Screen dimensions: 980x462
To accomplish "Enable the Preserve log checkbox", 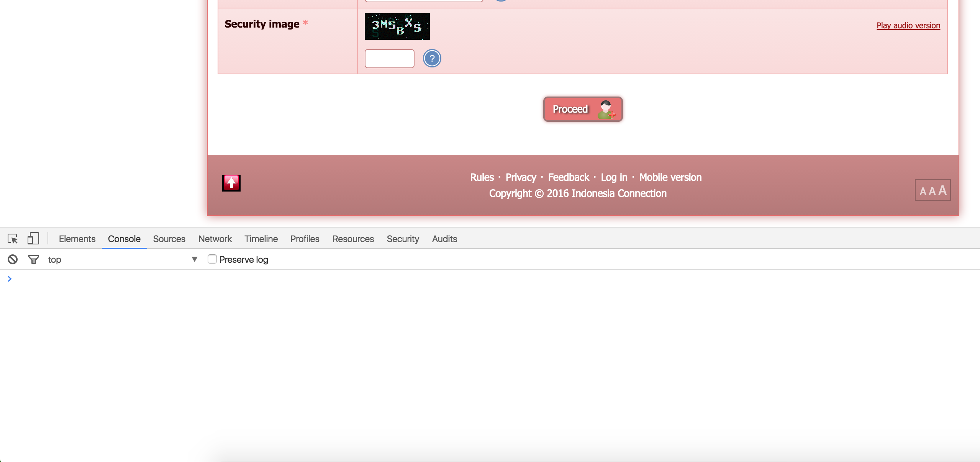I will pos(212,259).
